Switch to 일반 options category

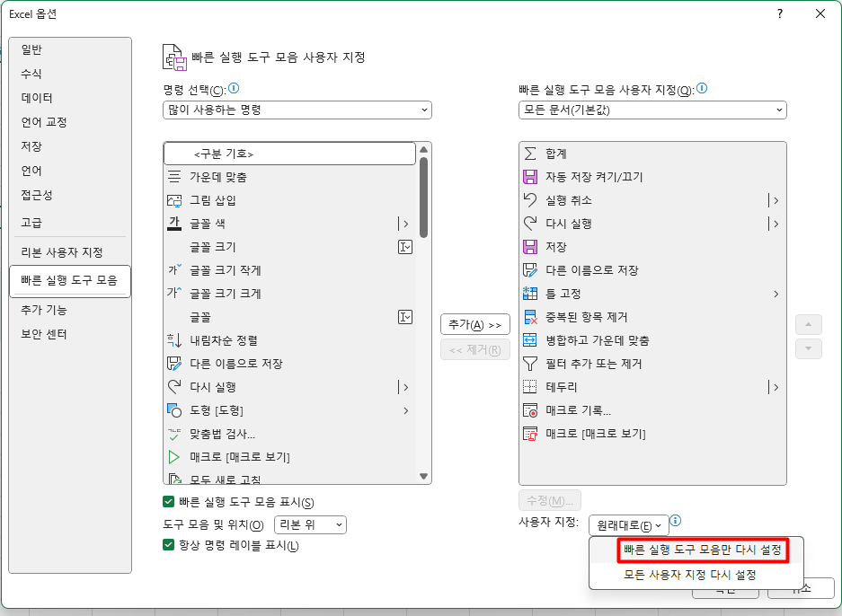[x=31, y=49]
